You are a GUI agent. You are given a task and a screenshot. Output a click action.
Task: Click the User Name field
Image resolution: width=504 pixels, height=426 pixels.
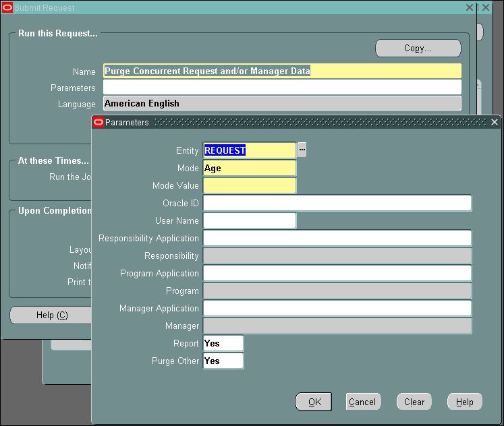coord(250,220)
